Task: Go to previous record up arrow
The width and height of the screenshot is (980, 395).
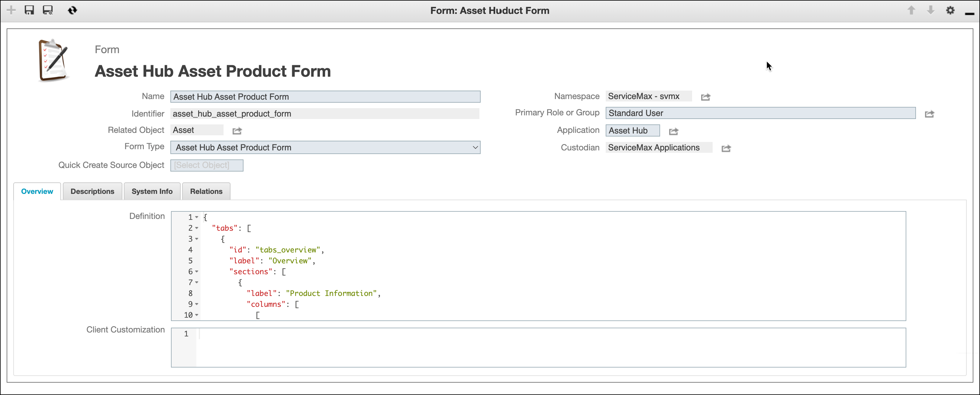Action: 911,10
